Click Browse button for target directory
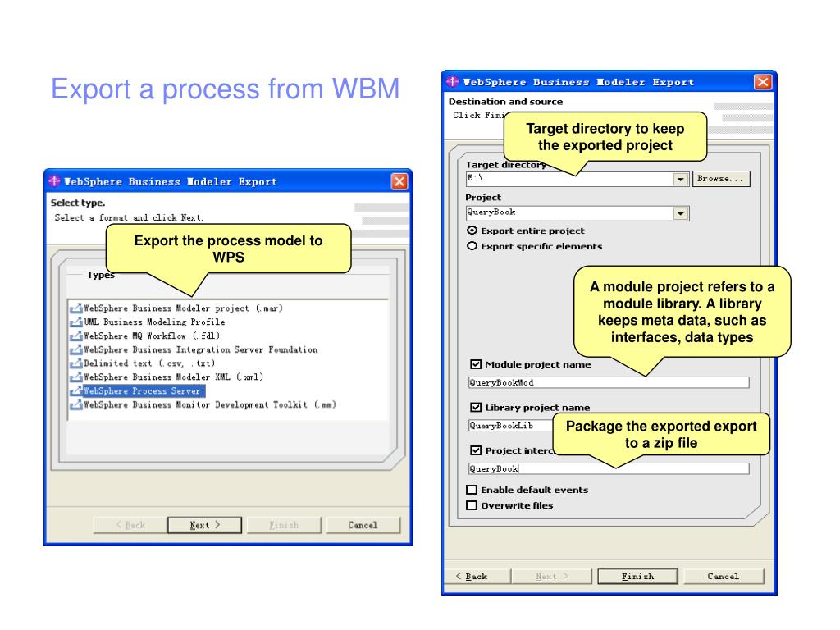This screenshot has height=630, width=840. (722, 179)
